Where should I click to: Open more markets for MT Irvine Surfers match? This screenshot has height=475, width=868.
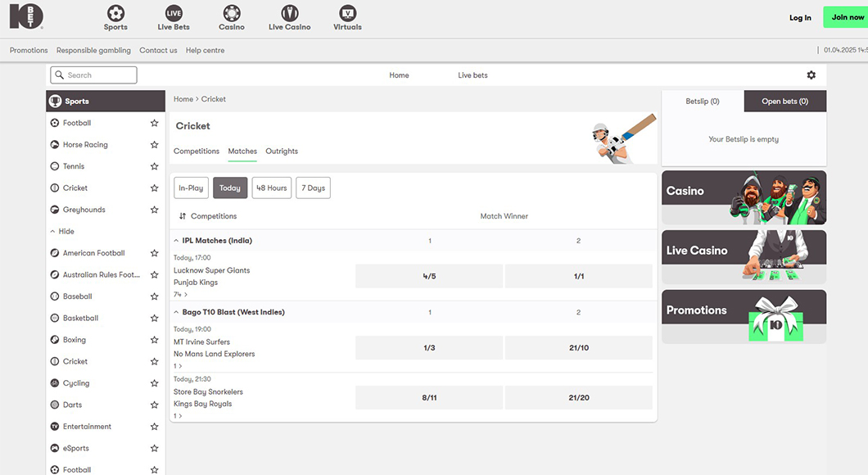pos(178,366)
